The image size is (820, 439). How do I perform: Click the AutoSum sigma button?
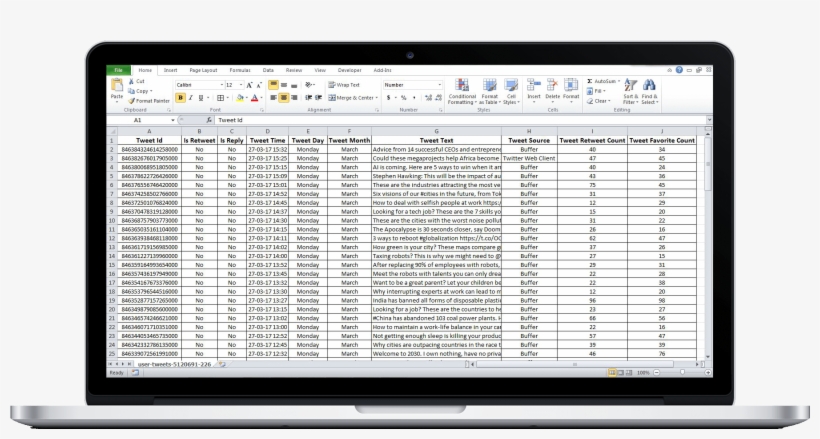[601, 81]
